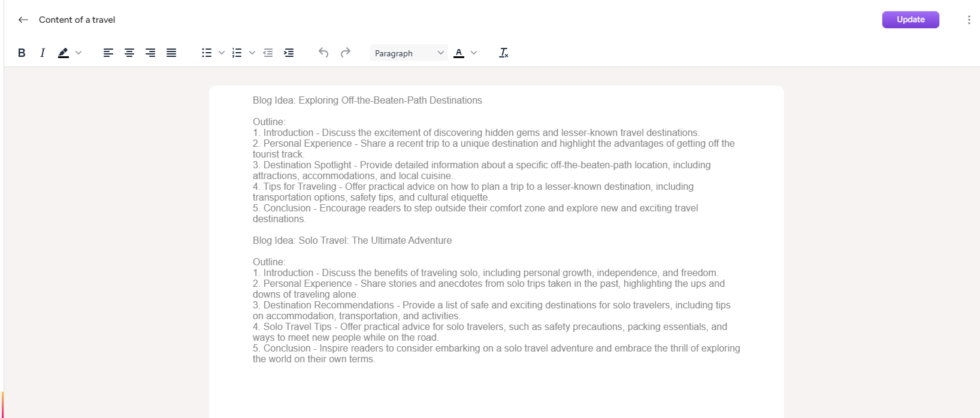Open highlight color dropdown arrow
This screenshot has height=418, width=980.
coord(78,53)
